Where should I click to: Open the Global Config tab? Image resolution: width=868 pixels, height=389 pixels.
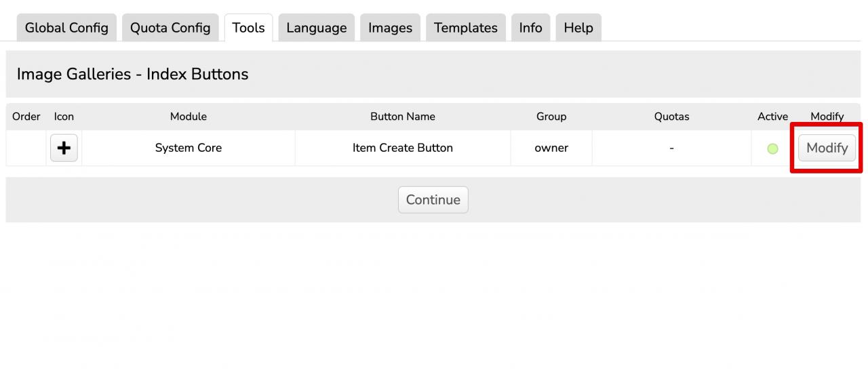click(x=66, y=28)
